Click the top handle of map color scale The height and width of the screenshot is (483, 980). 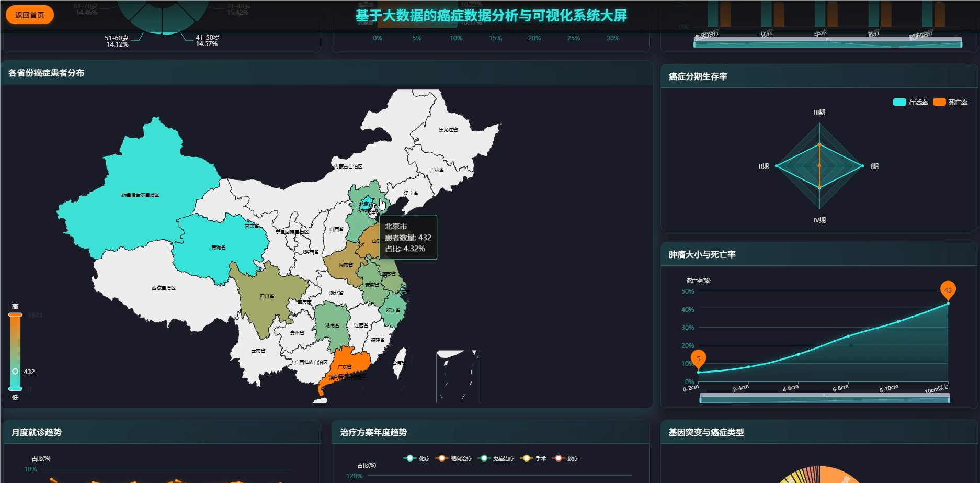tap(15, 315)
